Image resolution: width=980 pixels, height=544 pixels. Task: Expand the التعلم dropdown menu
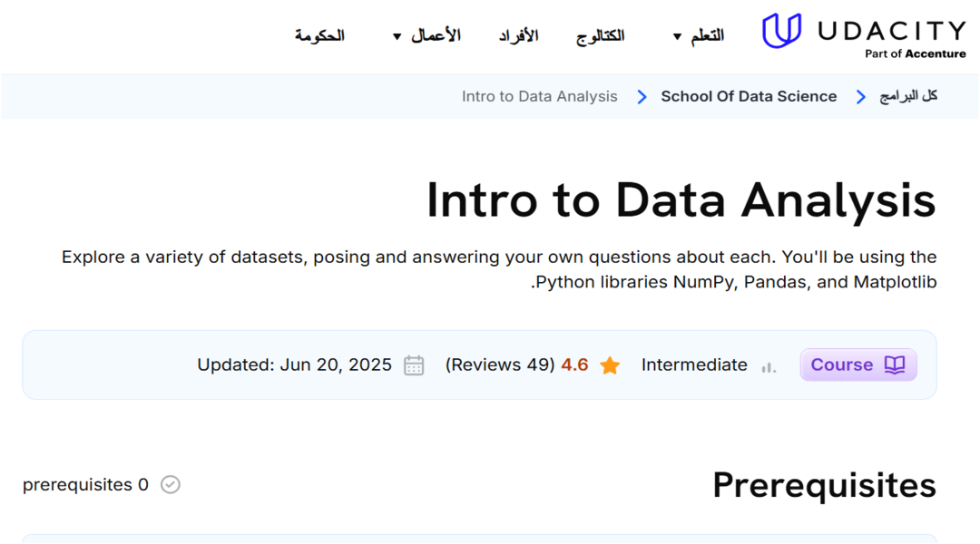click(x=698, y=36)
